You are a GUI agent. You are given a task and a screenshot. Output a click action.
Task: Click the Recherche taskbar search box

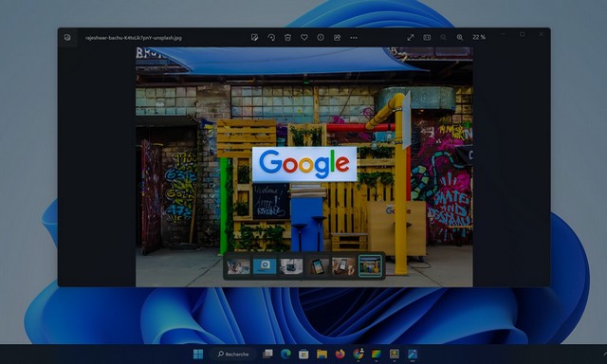point(233,354)
